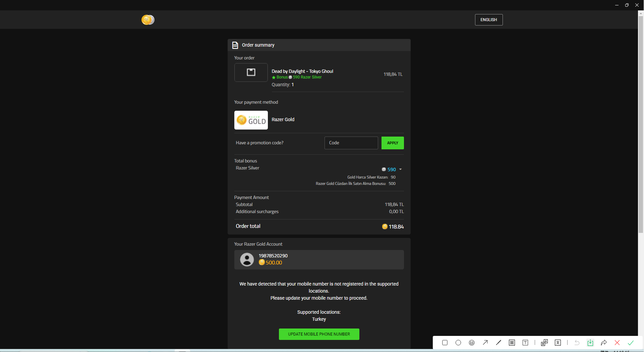Apply the promotion code
Image resolution: width=644 pixels, height=352 pixels.
(x=393, y=143)
